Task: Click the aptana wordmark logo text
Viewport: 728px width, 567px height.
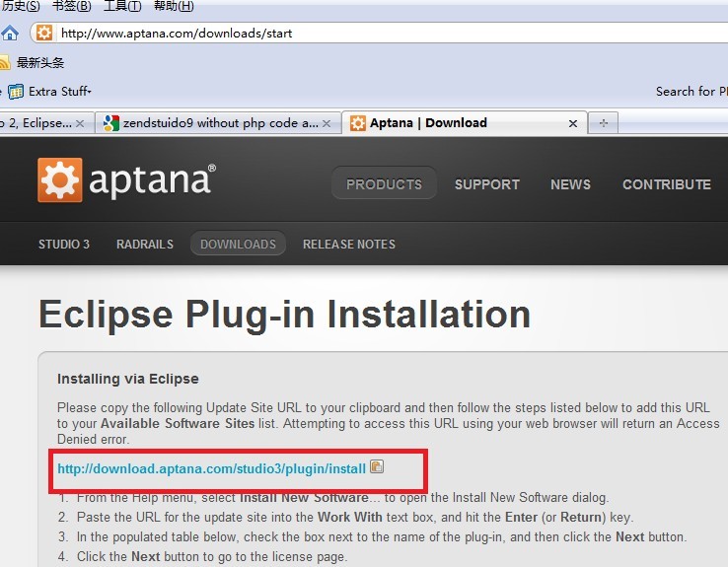Action: 152,180
